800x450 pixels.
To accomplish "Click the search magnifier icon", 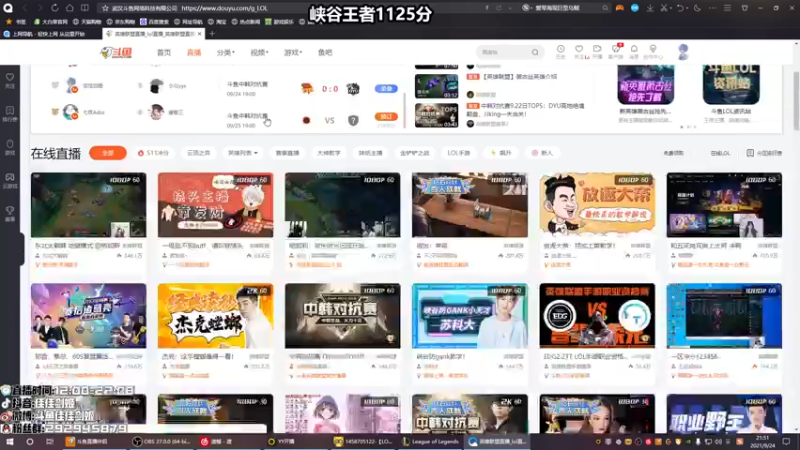I will coord(535,52).
